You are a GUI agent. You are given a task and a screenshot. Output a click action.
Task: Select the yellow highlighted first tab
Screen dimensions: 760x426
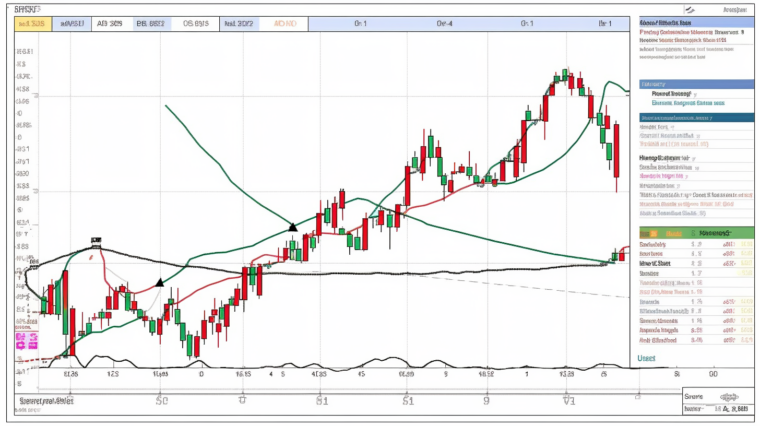click(32, 22)
